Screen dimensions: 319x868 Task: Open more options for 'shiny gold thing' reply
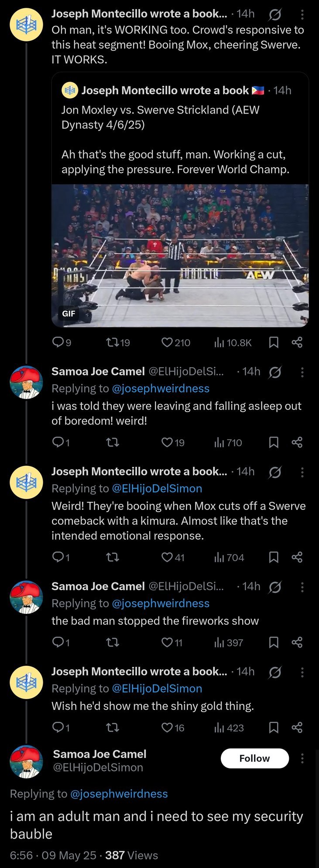pos(302,672)
